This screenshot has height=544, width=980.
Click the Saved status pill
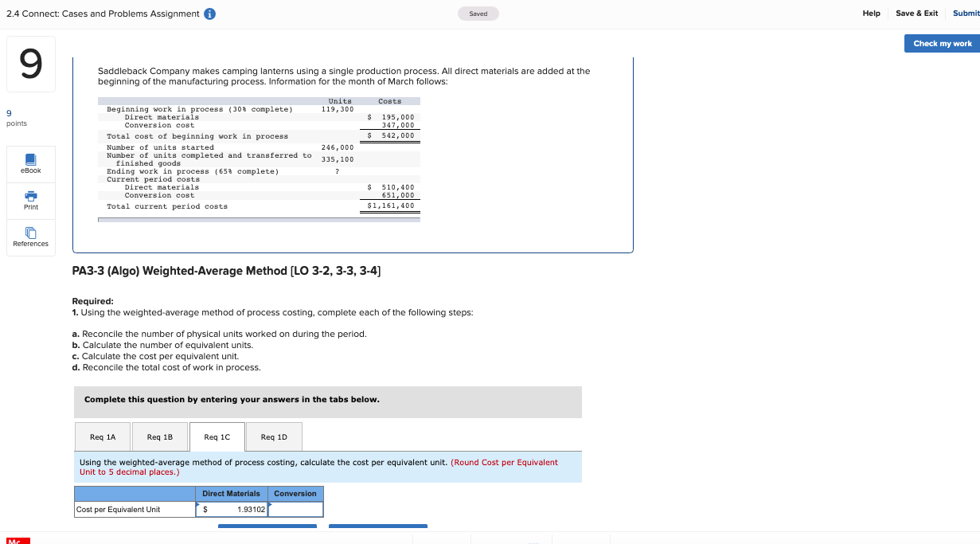click(478, 14)
